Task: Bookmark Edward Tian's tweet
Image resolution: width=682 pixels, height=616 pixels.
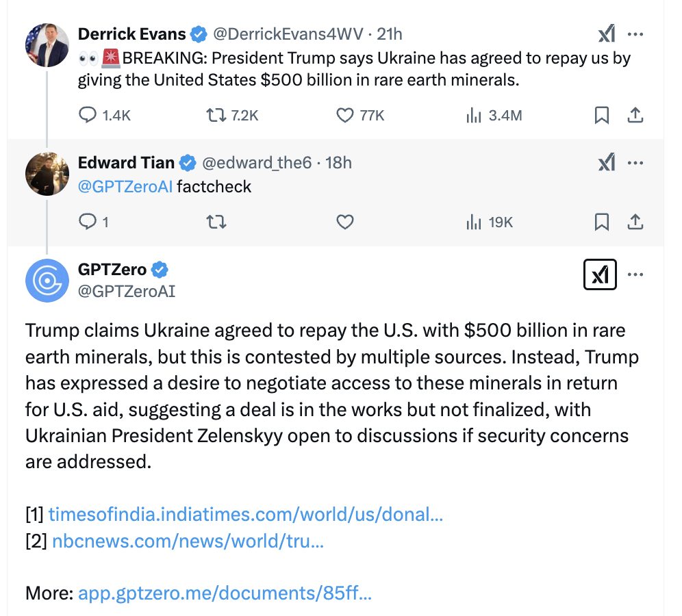Action: point(601,222)
